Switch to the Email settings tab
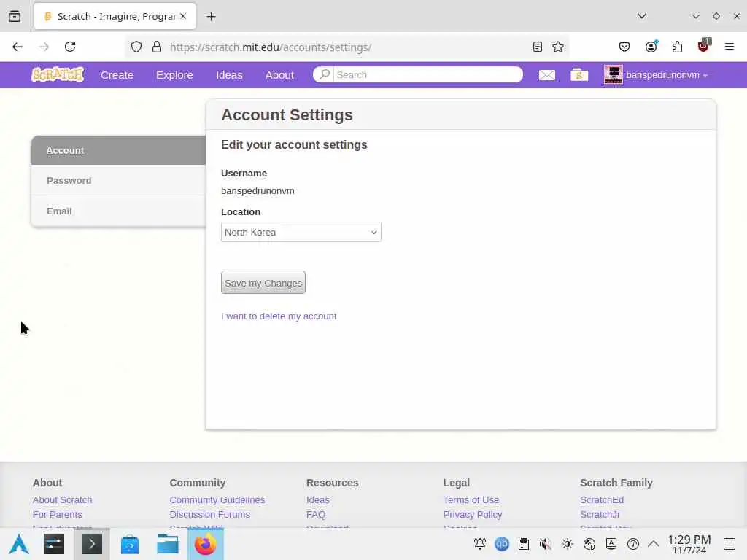 [x=119, y=211]
